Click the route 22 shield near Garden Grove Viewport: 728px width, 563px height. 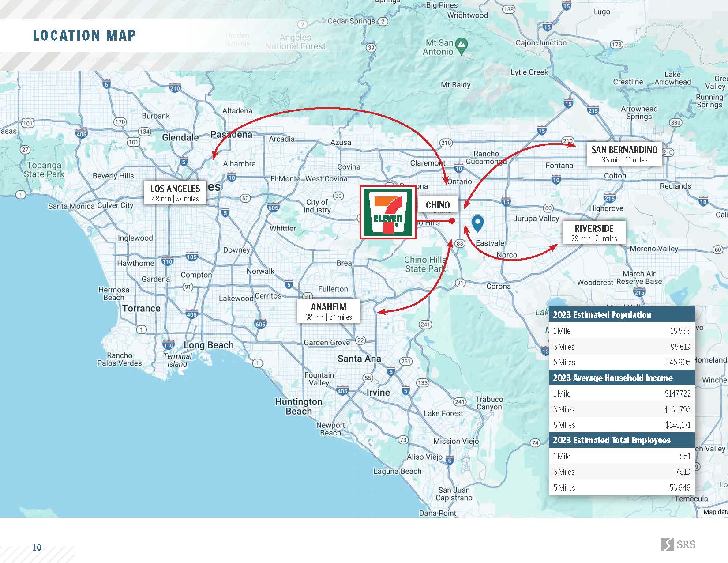(x=360, y=340)
